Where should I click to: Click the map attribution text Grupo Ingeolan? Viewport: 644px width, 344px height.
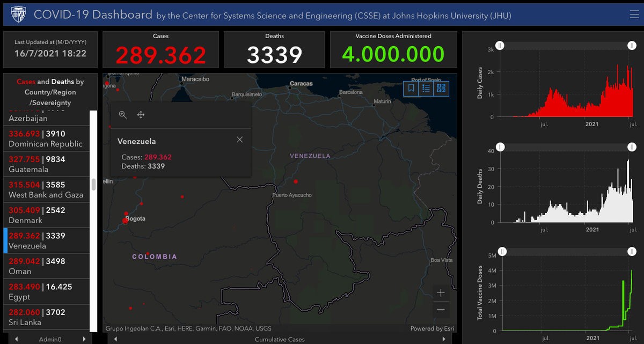(x=188, y=328)
